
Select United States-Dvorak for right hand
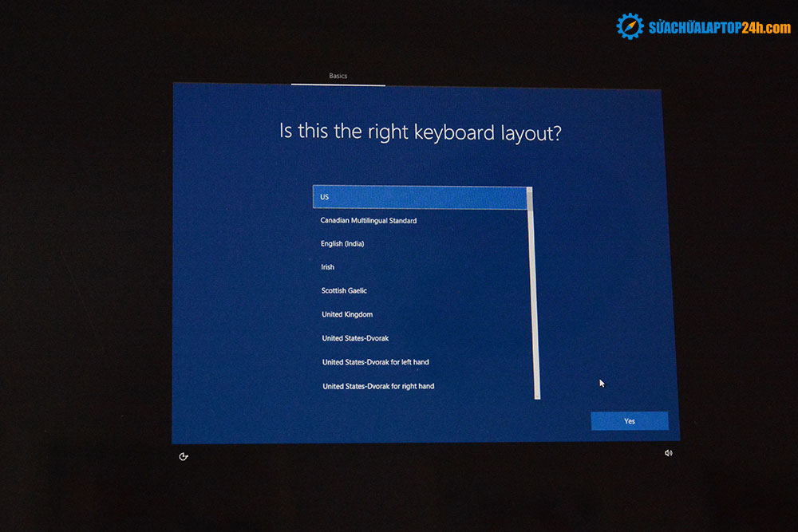click(x=378, y=386)
